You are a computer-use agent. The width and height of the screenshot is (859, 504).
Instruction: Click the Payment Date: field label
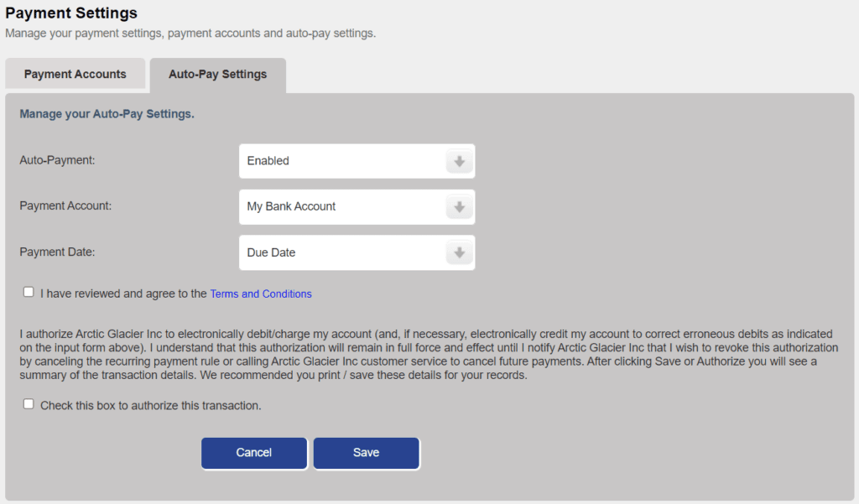(x=57, y=252)
